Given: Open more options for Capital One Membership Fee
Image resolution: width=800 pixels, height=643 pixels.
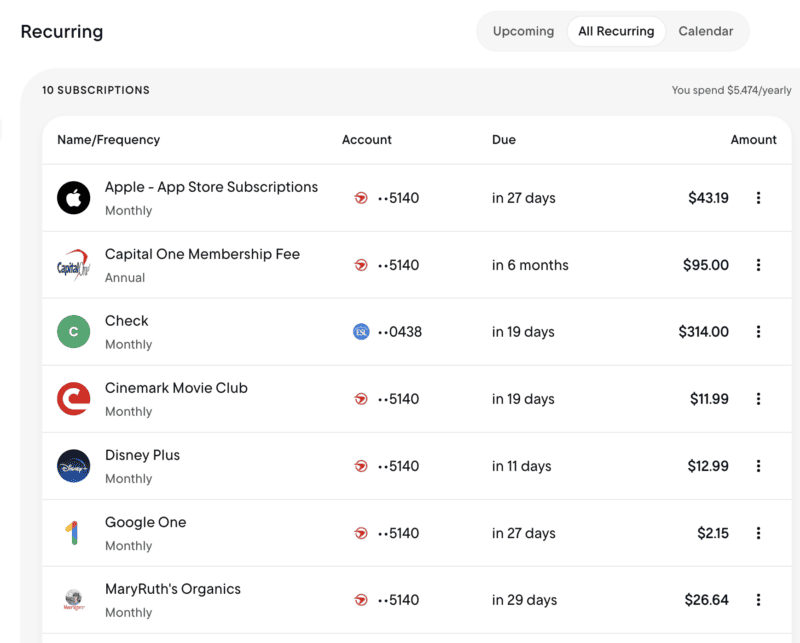Looking at the screenshot, I should pyautogui.click(x=758, y=265).
